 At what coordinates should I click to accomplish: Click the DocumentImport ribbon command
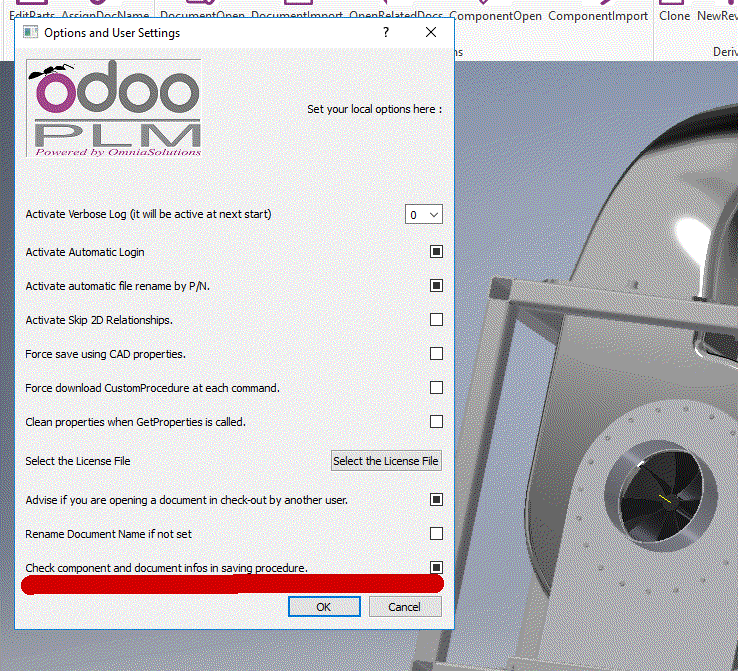point(296,15)
